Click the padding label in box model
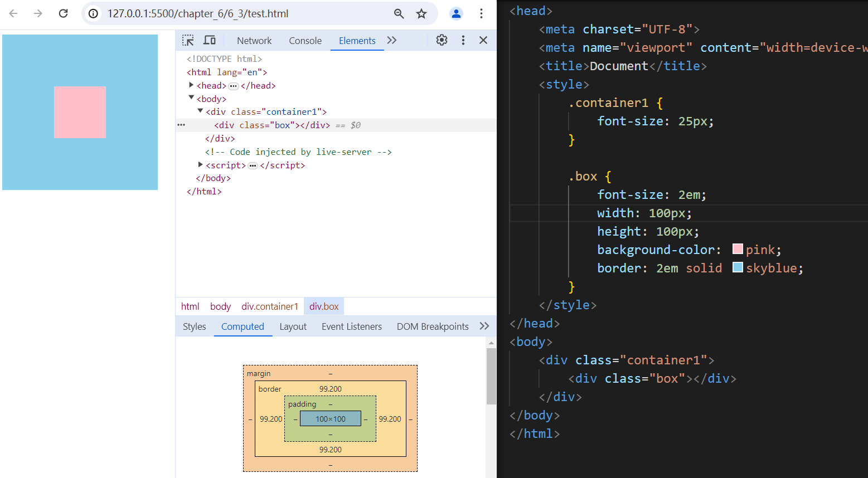Image resolution: width=868 pixels, height=478 pixels. (302, 404)
